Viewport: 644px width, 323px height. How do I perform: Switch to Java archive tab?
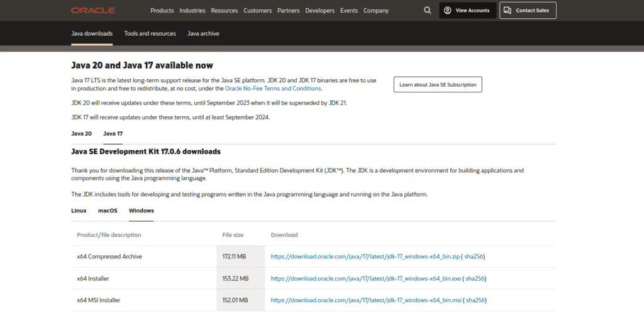click(x=203, y=33)
